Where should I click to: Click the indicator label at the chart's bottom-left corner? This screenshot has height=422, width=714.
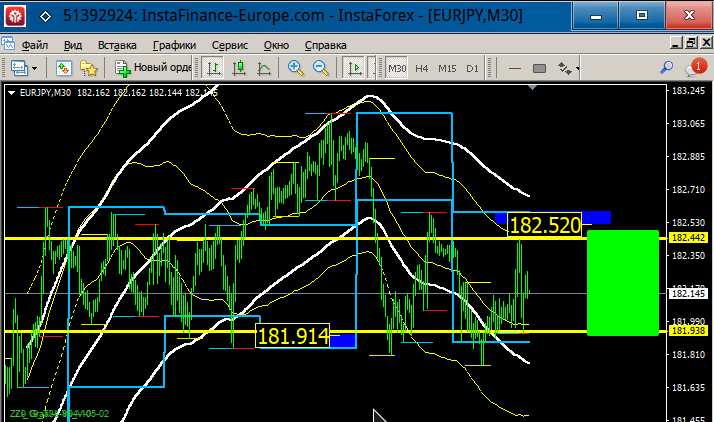pyautogui.click(x=59, y=413)
